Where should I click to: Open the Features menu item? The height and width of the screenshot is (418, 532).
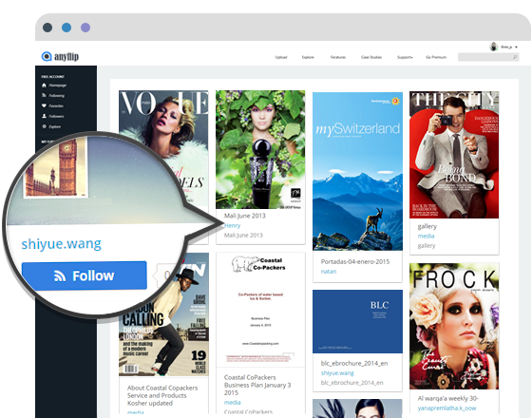pos(338,57)
